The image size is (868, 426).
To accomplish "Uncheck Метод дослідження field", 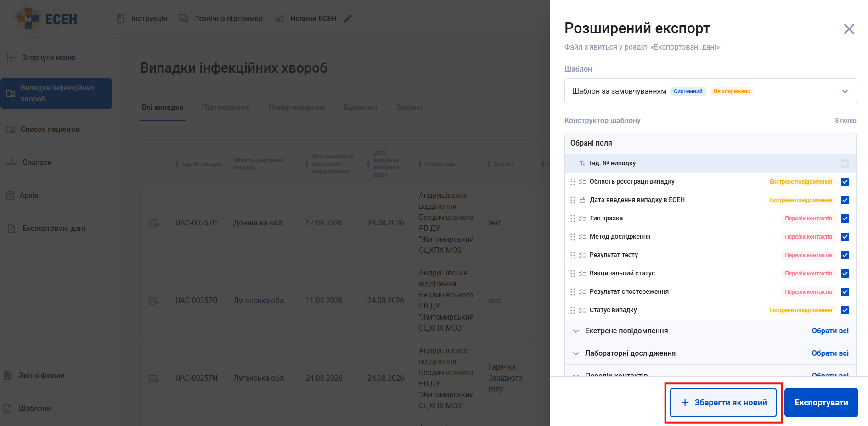I will coord(845,237).
